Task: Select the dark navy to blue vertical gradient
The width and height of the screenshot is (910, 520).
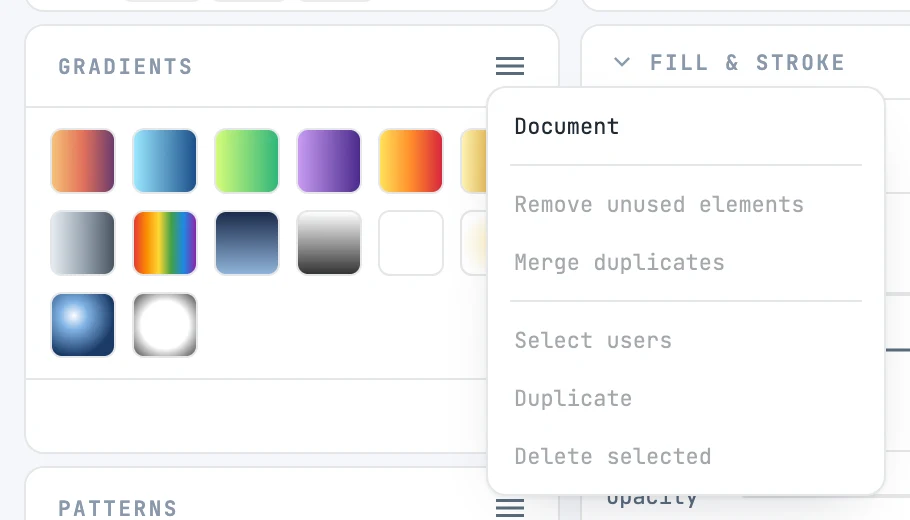Action: point(247,243)
